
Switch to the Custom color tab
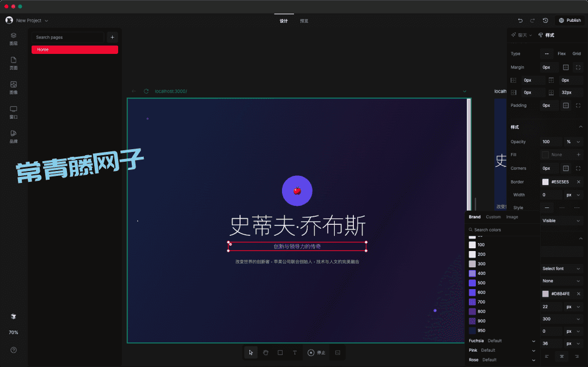click(x=493, y=217)
